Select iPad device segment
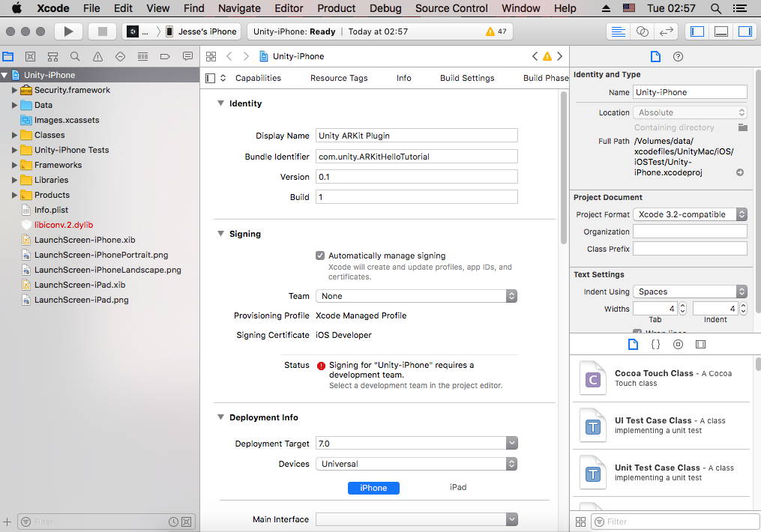The width and height of the screenshot is (761, 532). [457, 487]
